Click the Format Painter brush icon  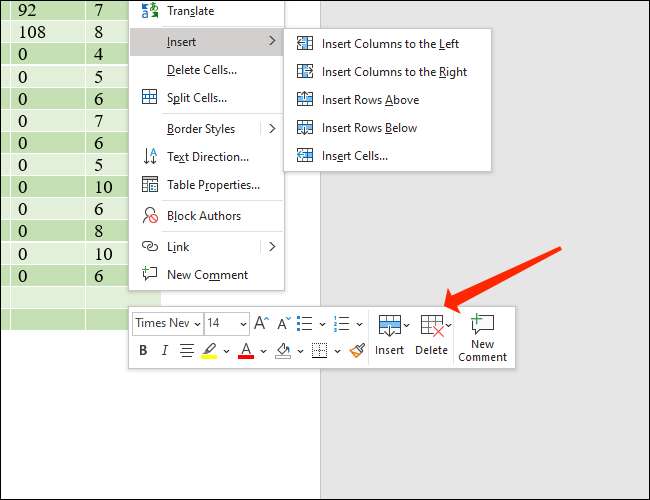click(357, 350)
